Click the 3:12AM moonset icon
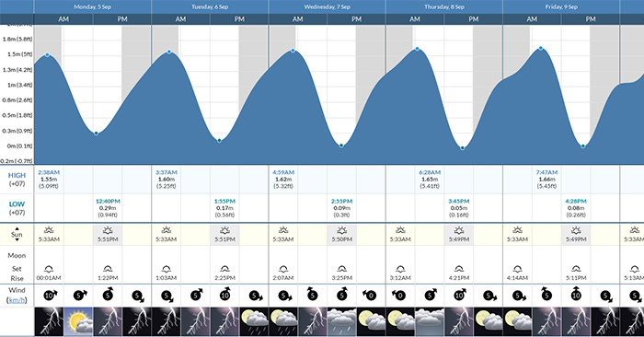Image resolution: width=644 pixels, height=337 pixels. point(400,270)
